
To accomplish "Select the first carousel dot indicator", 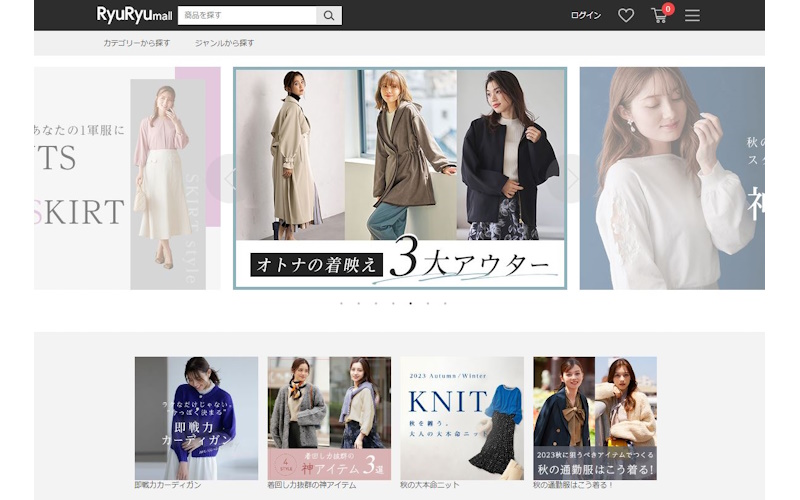I will [341, 303].
